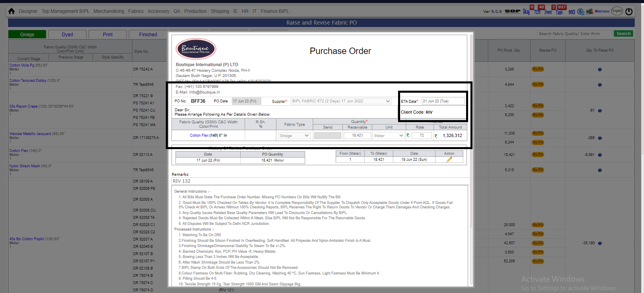Open the Designer menu
This screenshot has height=293, width=644.
28,11
